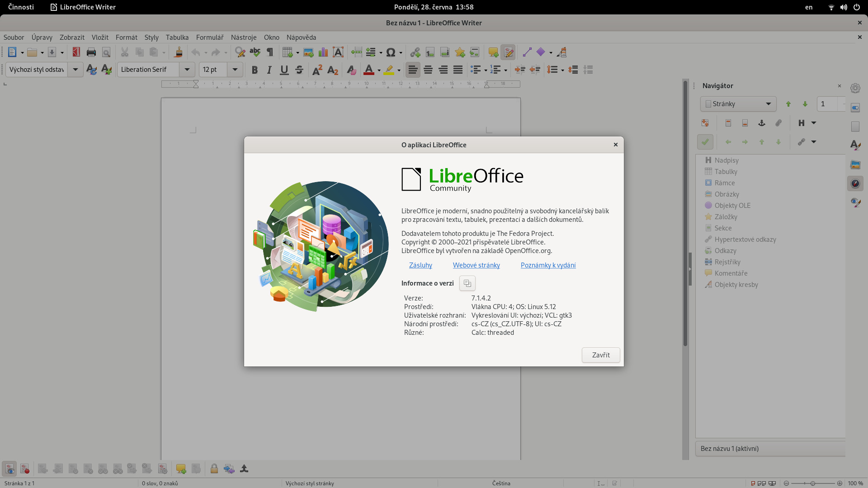Viewport: 868px width, 488px height.
Task: Click the Navigator compass icon in the sidebar
Action: click(x=855, y=183)
